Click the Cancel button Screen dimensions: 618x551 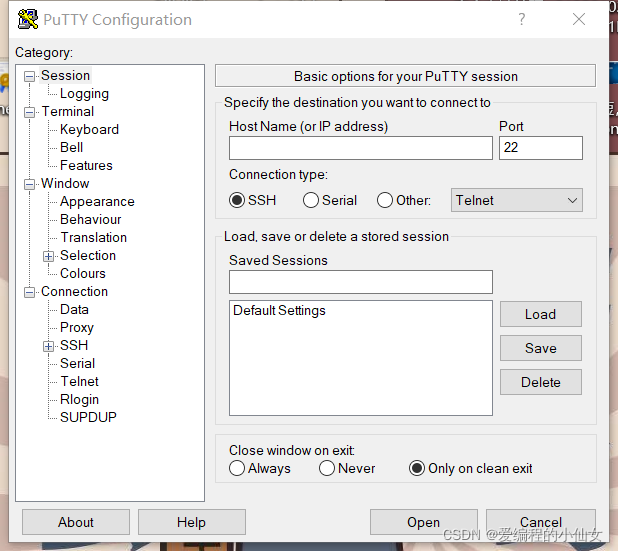point(541,522)
